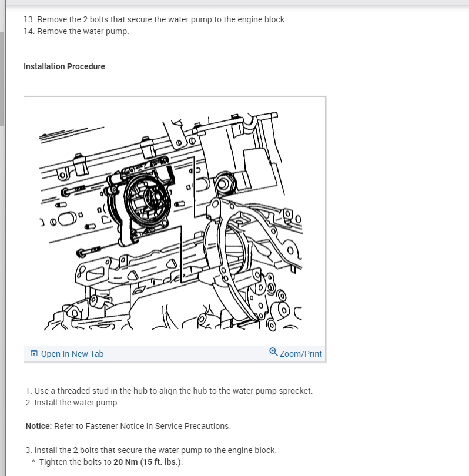Click the left vertical scrollbar thumb
Image resolution: width=469 pixels, height=476 pixels.
click(x=2, y=79)
